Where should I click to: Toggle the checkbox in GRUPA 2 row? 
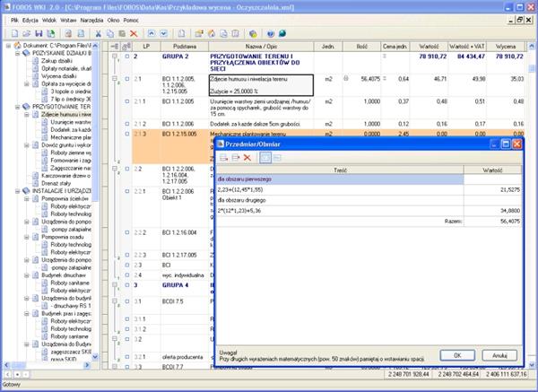126,57
